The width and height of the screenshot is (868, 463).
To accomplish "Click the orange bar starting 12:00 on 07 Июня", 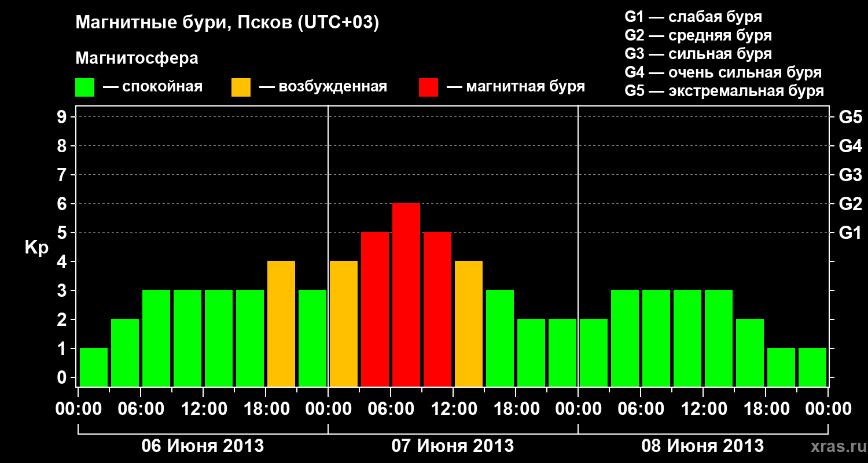I will 469,324.
